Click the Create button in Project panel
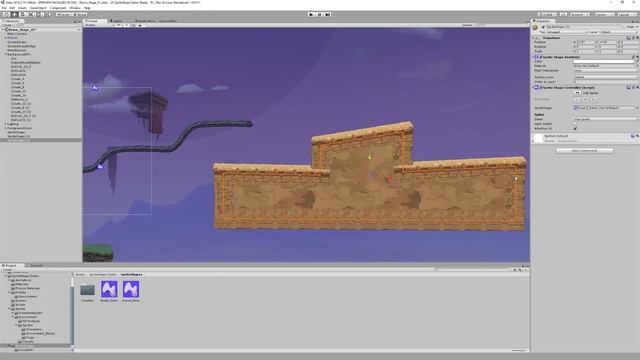The height and width of the screenshot is (360, 640). coord(7,270)
